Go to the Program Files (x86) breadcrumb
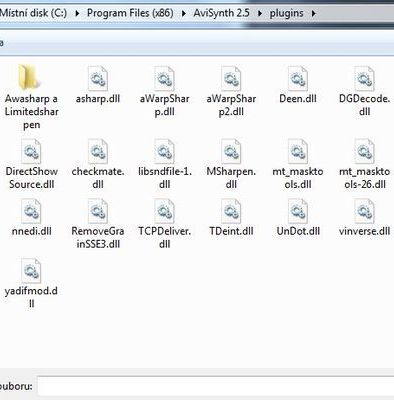The width and height of the screenshot is (394, 400). coord(130,13)
